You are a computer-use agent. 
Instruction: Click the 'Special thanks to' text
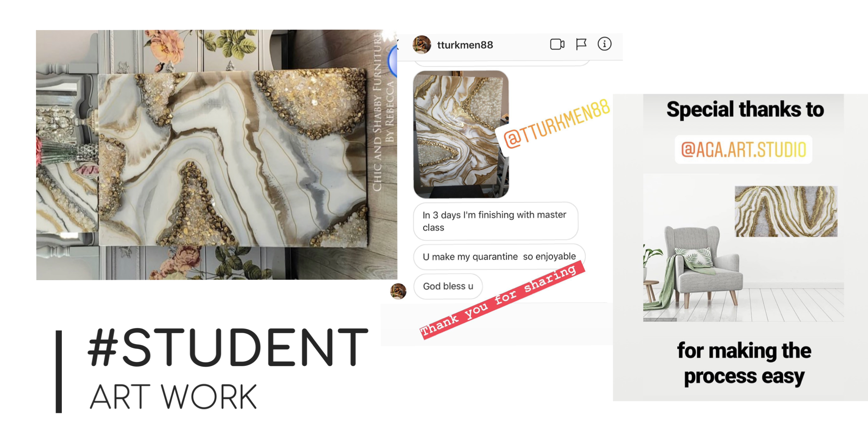[x=745, y=109]
